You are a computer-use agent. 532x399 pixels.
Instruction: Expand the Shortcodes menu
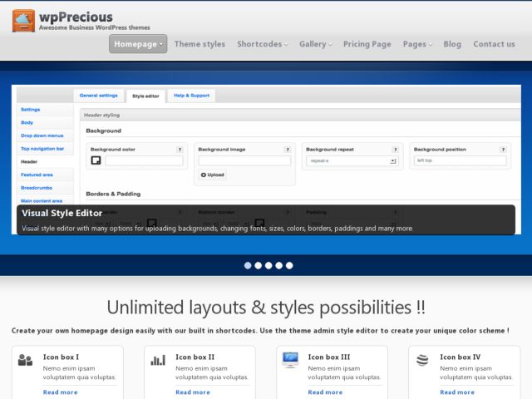[263, 44]
